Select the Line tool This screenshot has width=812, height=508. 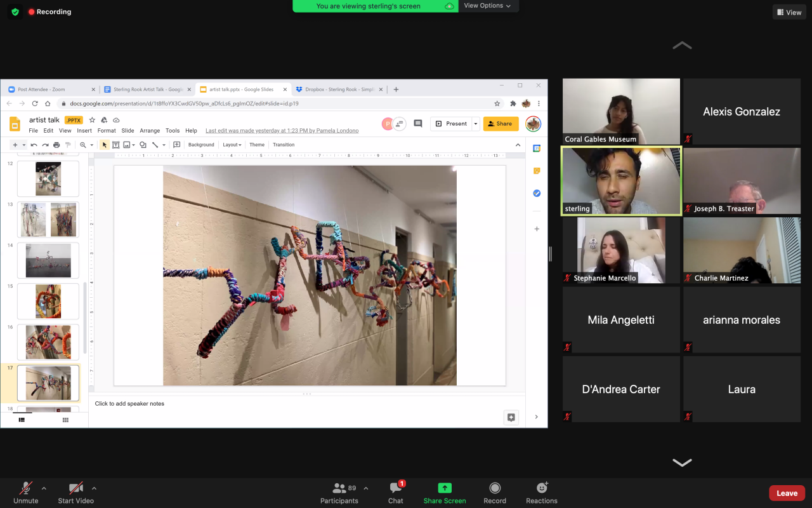155,145
